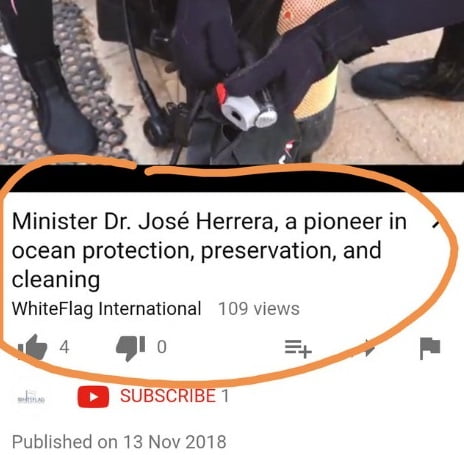Click the red YouTube play logo
The width and height of the screenshot is (464, 455).
(x=93, y=397)
